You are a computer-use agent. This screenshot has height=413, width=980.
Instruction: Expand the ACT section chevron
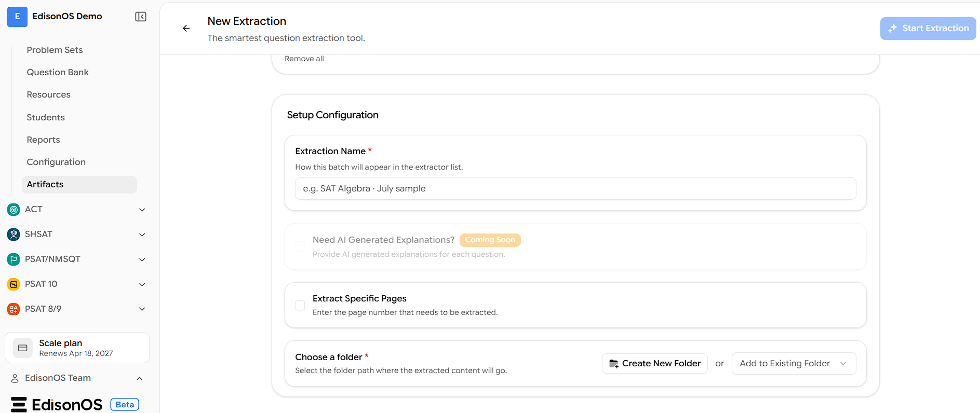pyautogui.click(x=142, y=210)
